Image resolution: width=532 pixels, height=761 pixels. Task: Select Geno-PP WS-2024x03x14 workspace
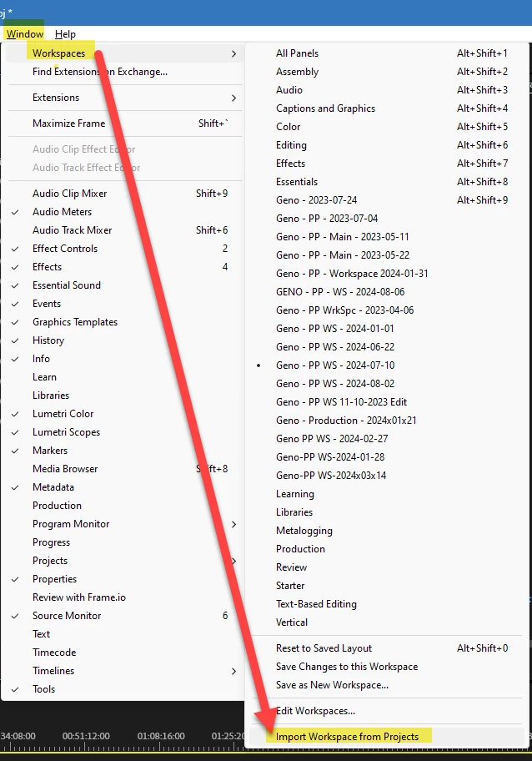387,476
